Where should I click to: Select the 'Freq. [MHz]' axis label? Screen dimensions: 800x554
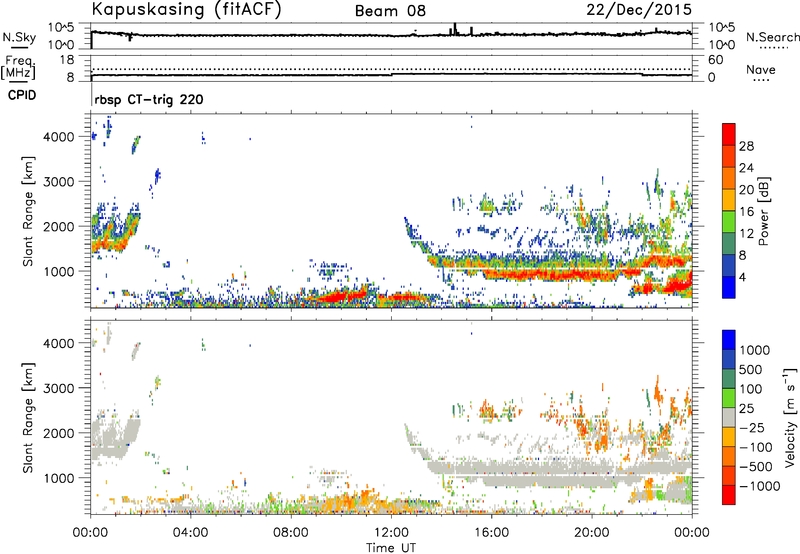tap(19, 67)
